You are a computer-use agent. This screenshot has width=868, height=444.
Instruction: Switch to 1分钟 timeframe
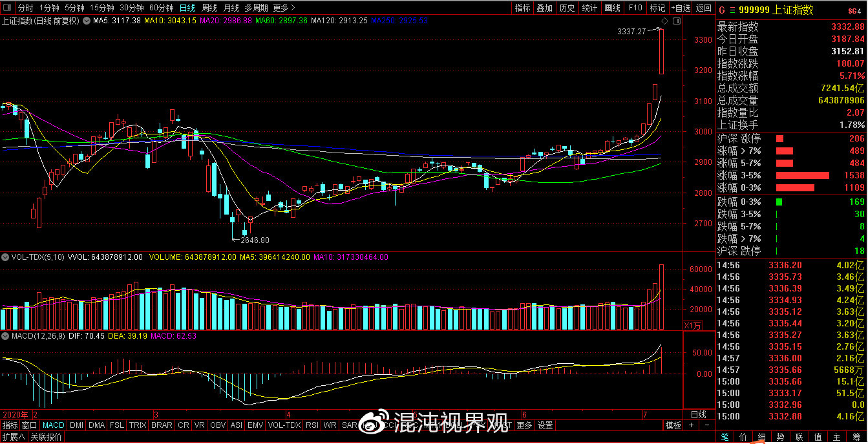[x=49, y=8]
